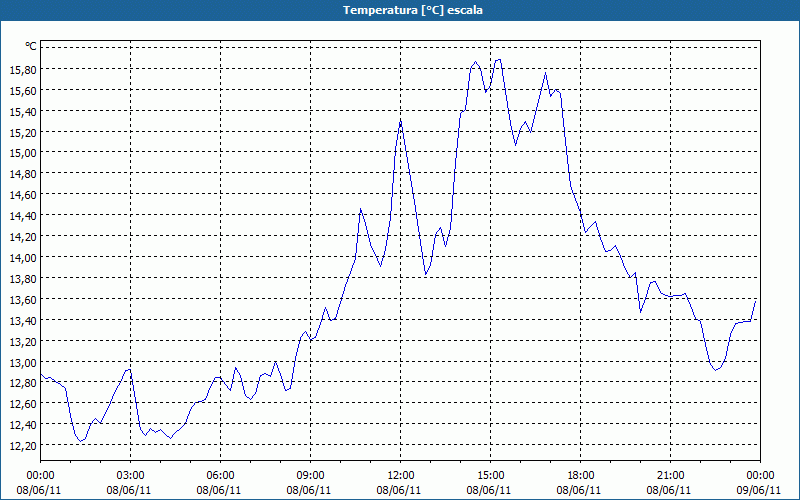800x500 pixels.
Task: Click the 09:00 time axis label
Action: click(311, 476)
